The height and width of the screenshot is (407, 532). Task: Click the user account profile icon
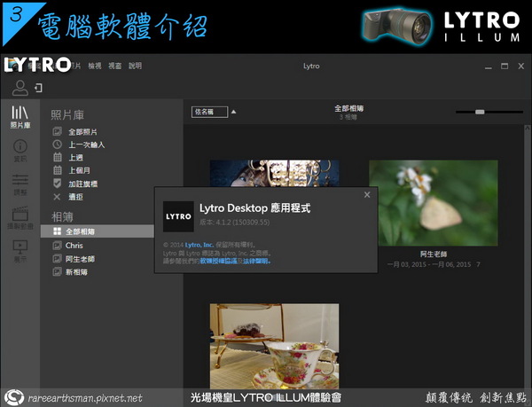tap(18, 87)
